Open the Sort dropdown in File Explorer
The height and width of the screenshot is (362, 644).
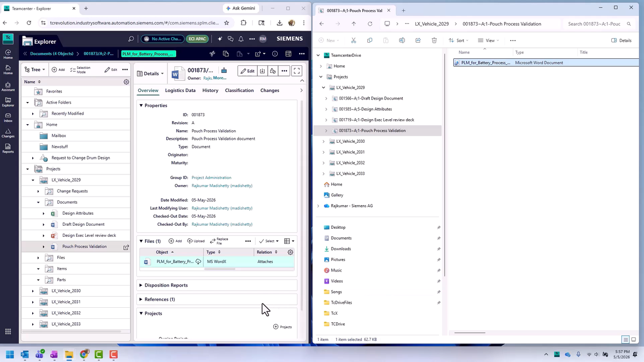pos(458,40)
